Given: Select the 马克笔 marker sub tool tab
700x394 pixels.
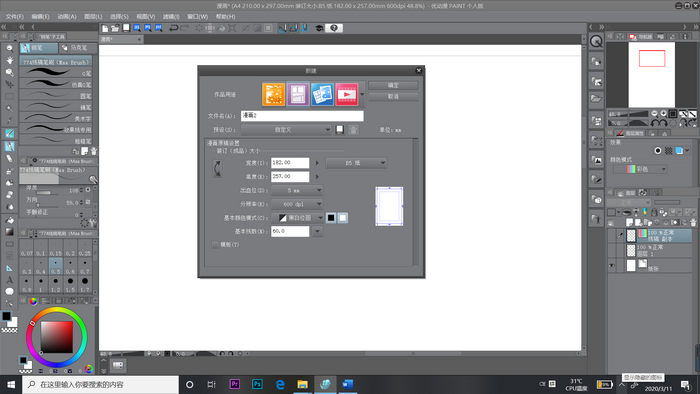Looking at the screenshot, I should click(x=78, y=47).
